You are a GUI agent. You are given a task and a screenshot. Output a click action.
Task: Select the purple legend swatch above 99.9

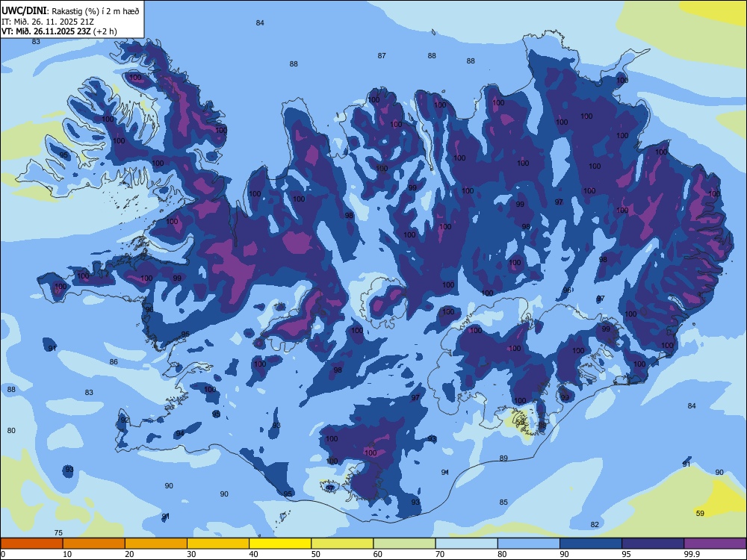715,544
